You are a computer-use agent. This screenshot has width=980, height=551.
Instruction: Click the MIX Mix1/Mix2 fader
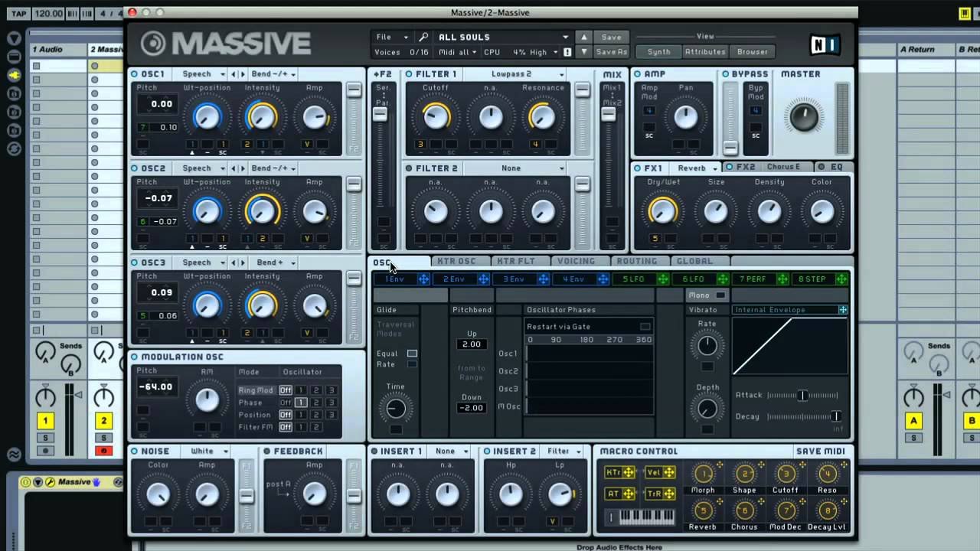(x=609, y=116)
